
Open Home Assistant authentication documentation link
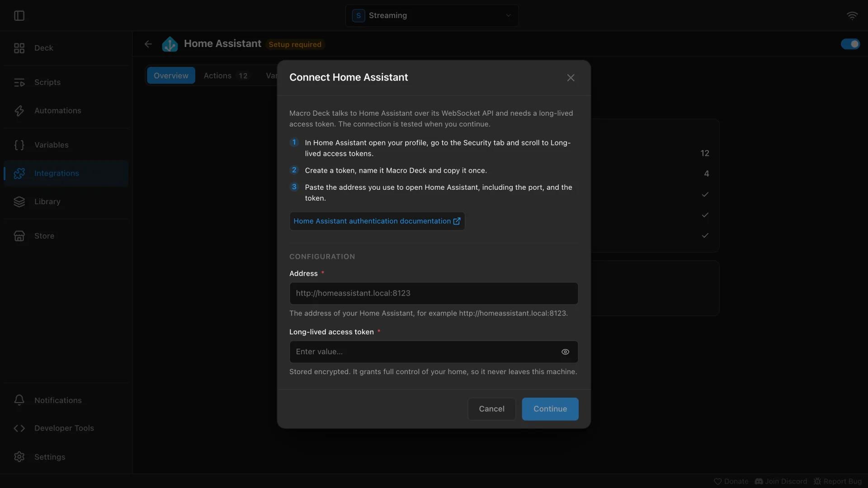point(377,221)
